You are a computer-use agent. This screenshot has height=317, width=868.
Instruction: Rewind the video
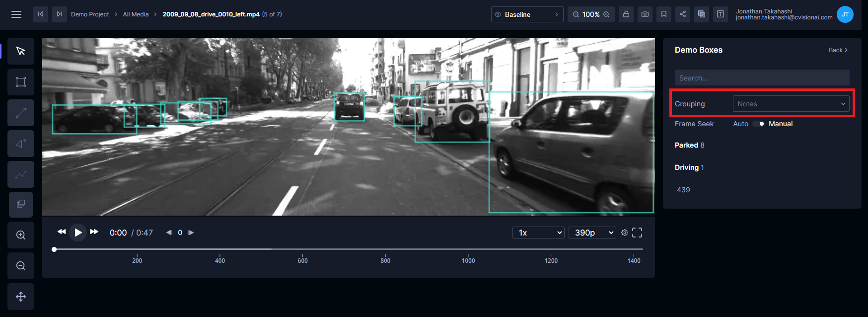point(62,232)
